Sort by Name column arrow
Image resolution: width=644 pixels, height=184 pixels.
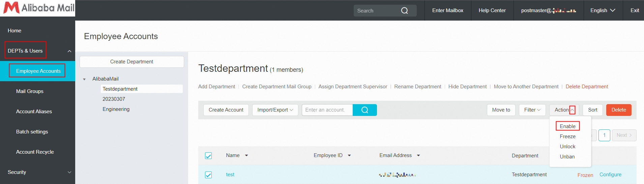point(246,155)
